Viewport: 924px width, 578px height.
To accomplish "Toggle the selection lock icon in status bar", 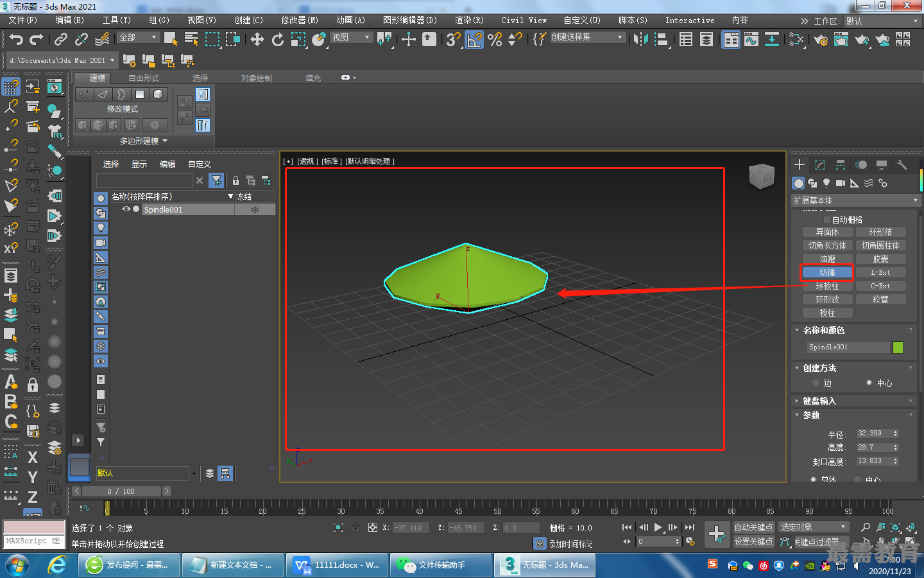I will [355, 527].
